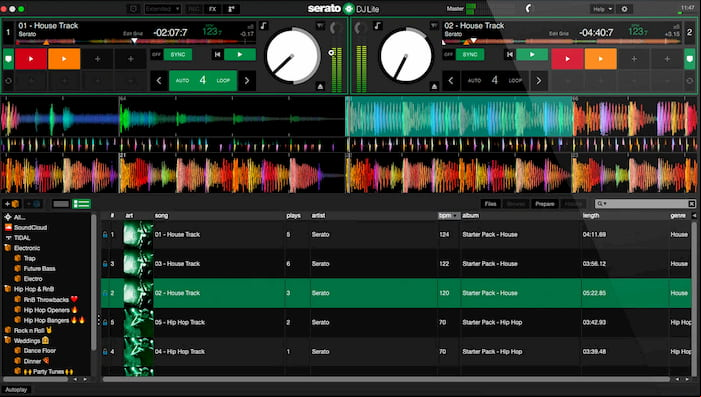Image resolution: width=701 pixels, height=397 pixels.
Task: Trigger the red cue point on deck 2
Action: point(567,59)
